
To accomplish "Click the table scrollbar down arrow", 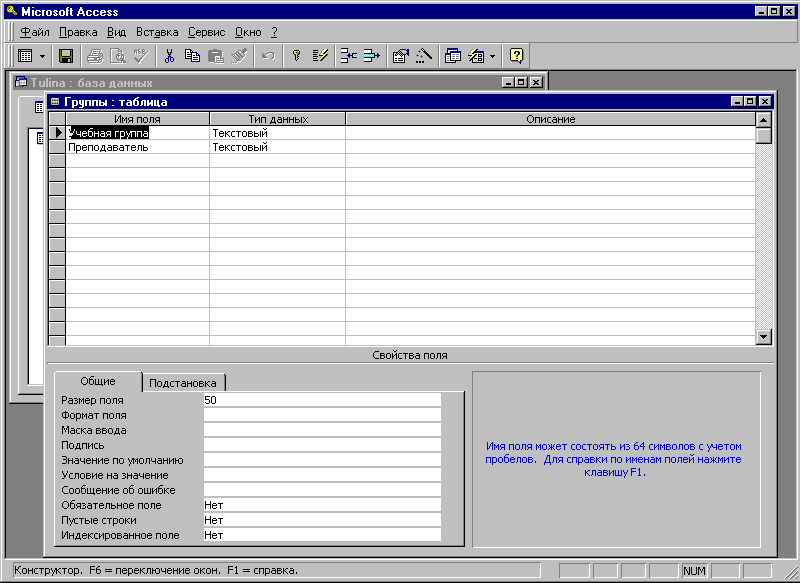I will click(x=764, y=338).
